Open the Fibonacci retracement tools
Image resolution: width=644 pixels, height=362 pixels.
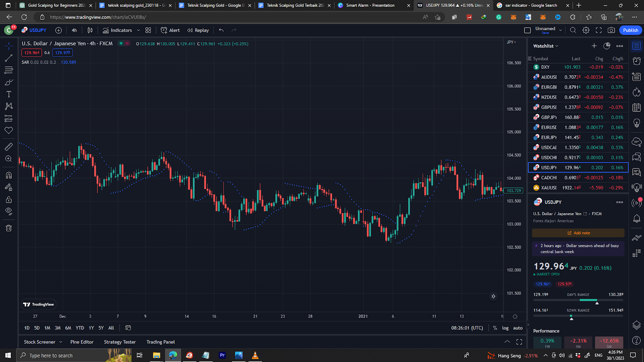pos(8,70)
